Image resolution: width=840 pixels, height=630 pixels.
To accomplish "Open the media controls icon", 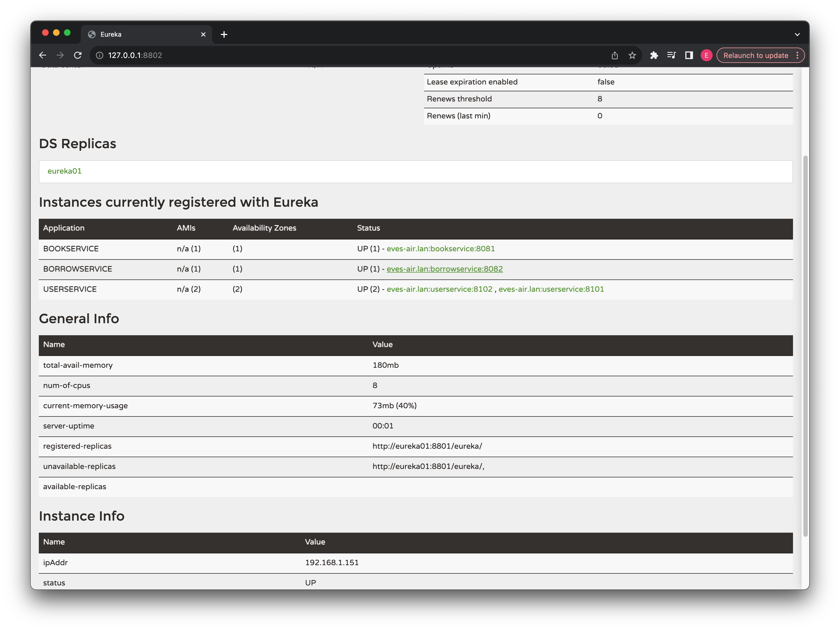I will coord(671,56).
